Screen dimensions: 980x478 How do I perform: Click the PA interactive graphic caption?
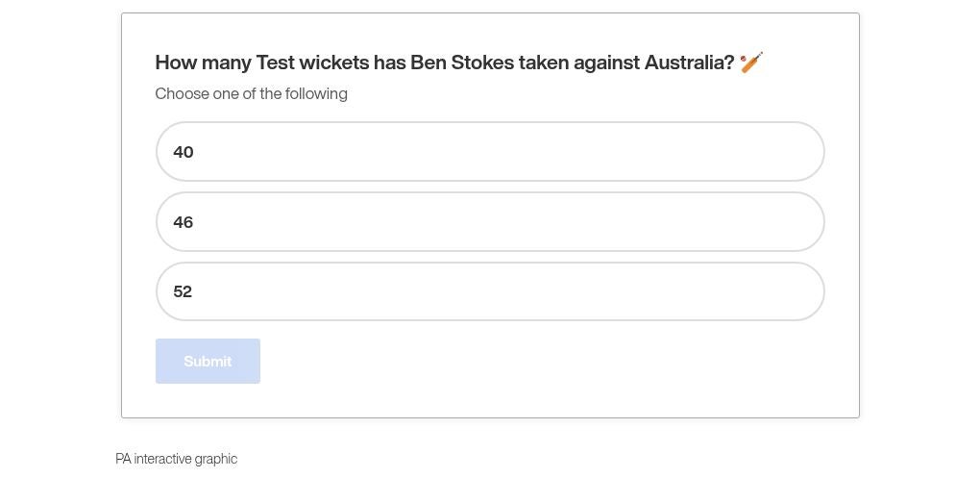(x=176, y=459)
